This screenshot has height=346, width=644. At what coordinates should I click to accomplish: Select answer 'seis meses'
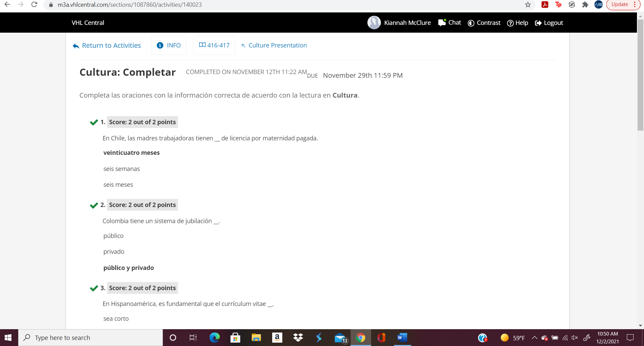click(118, 184)
